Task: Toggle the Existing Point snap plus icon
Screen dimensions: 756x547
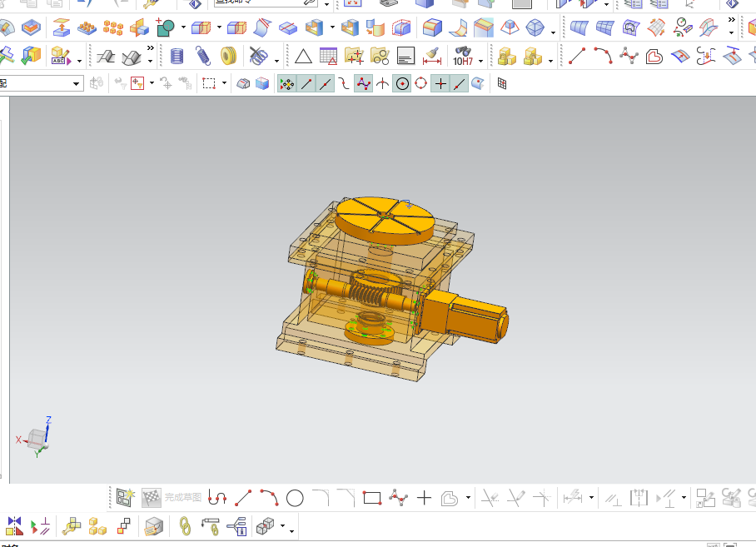Action: point(440,84)
